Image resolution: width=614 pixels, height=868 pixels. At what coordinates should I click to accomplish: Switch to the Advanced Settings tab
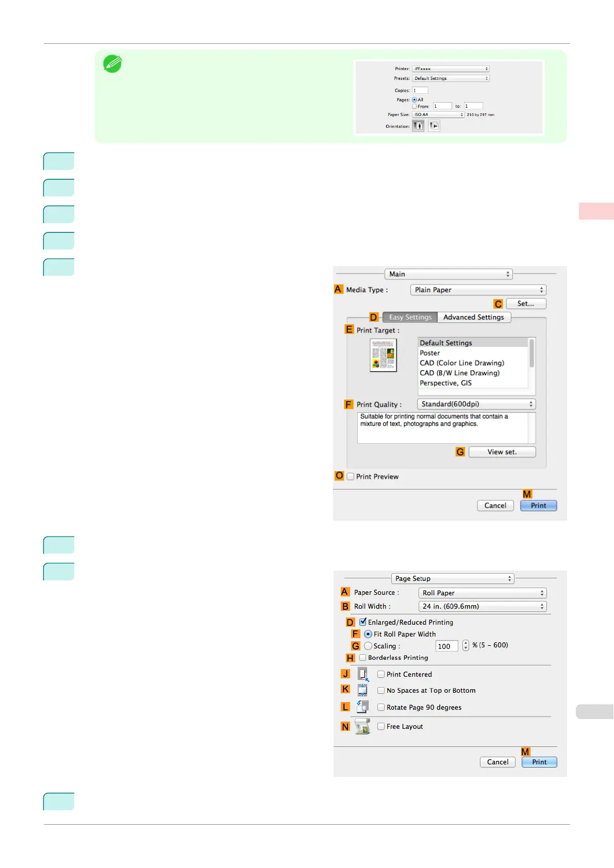474,317
